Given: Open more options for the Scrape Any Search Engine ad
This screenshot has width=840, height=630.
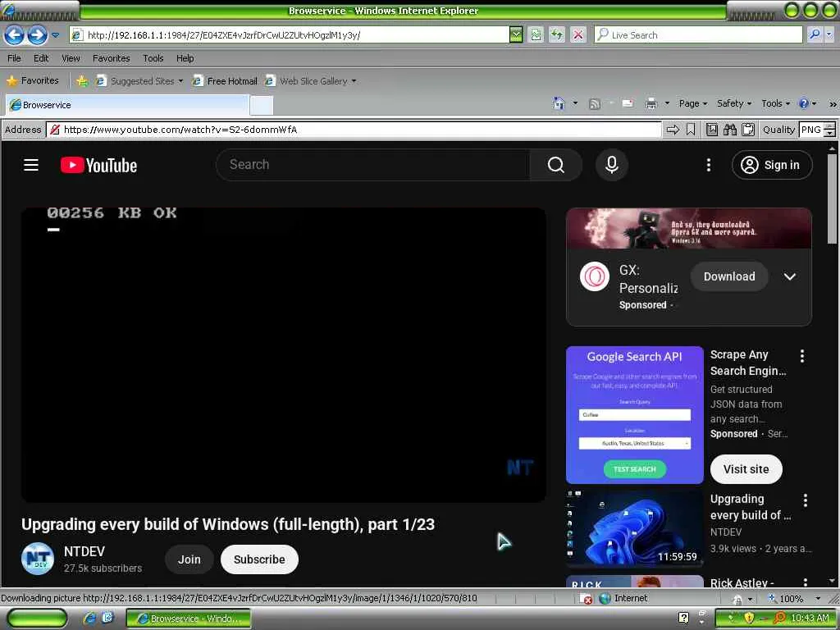Looking at the screenshot, I should pos(802,356).
